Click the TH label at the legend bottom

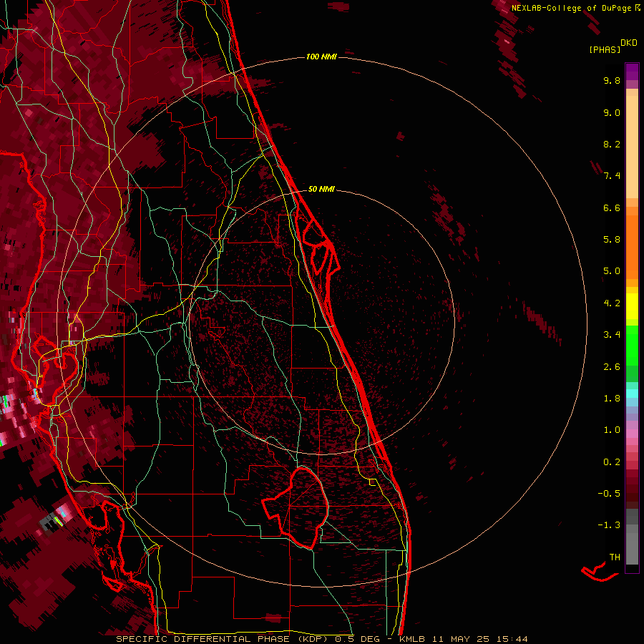(x=615, y=557)
